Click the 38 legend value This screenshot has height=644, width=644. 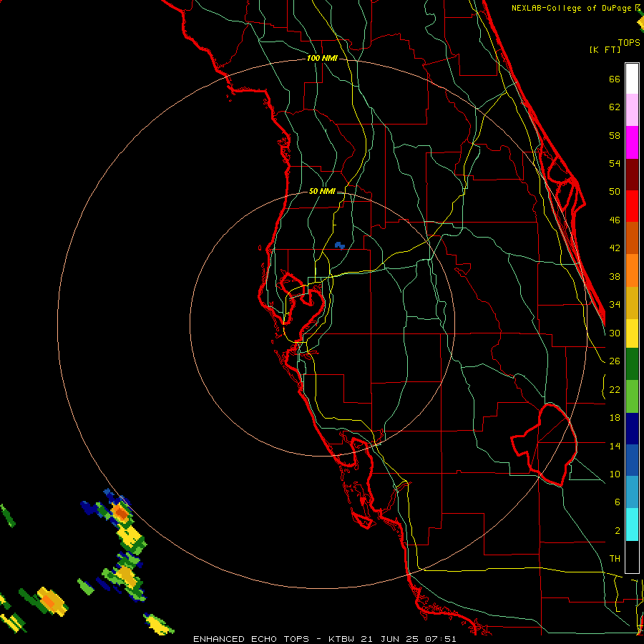pyautogui.click(x=615, y=276)
